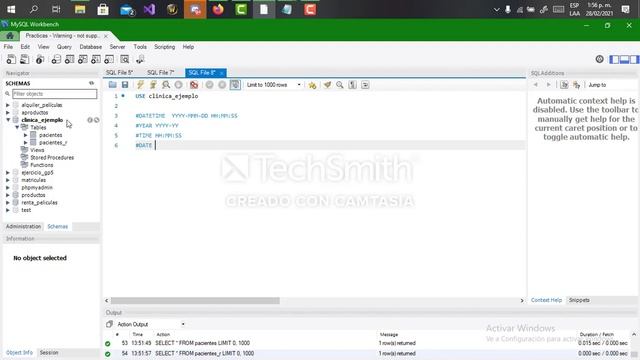Open the Scripting menu

click(164, 47)
